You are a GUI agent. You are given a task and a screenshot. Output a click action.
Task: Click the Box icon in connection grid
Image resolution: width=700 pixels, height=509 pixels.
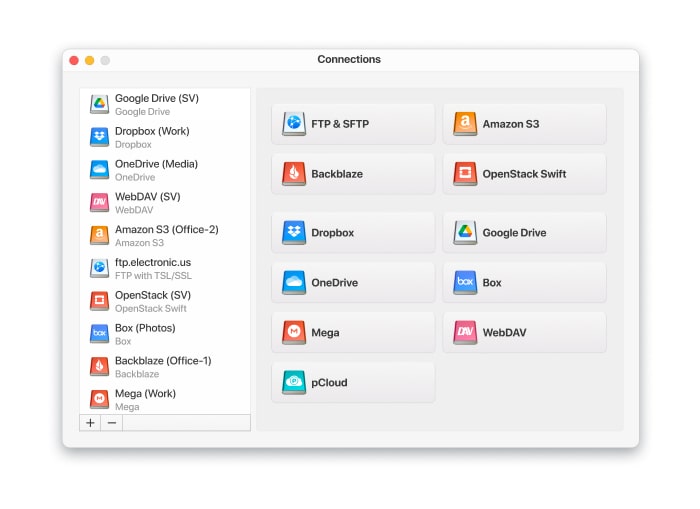[x=465, y=283]
